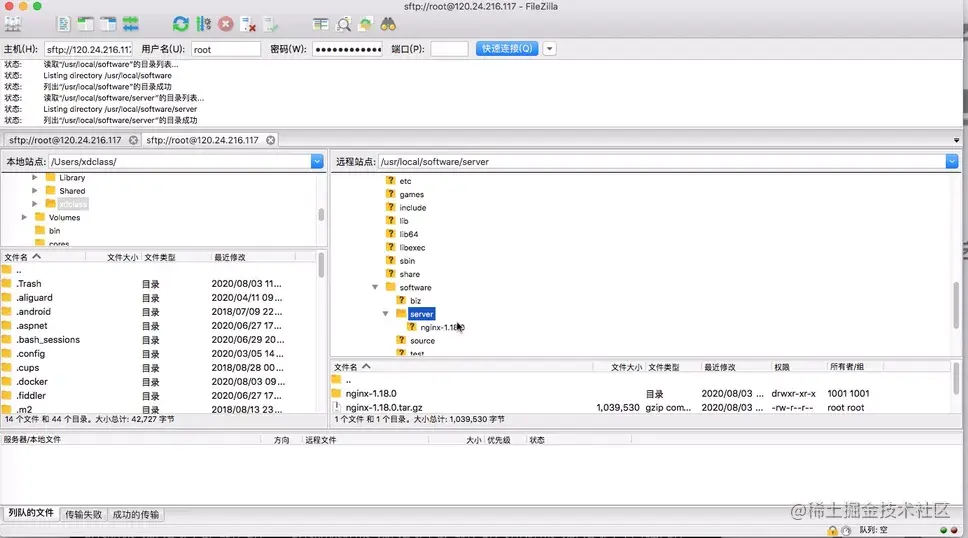
Task: Select the games folder in remote tree
Action: (x=412, y=194)
